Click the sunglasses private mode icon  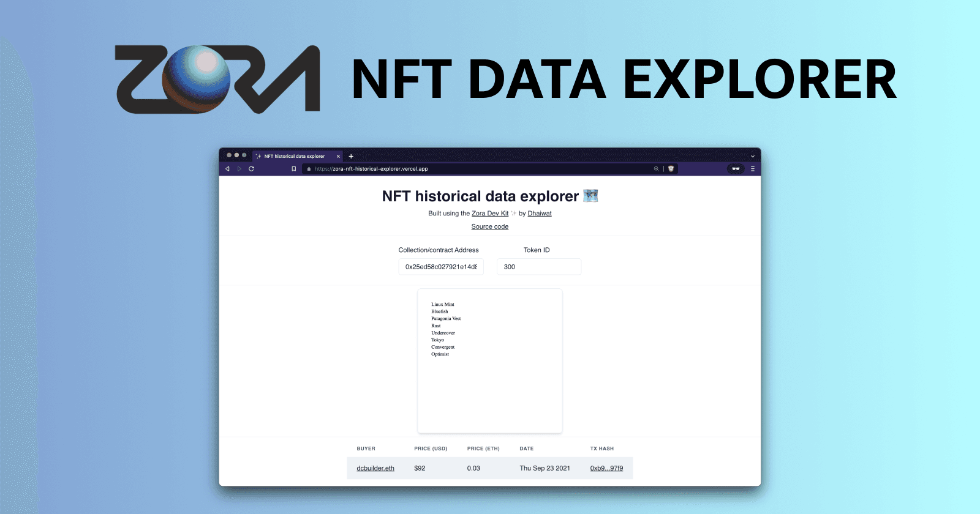(736, 169)
